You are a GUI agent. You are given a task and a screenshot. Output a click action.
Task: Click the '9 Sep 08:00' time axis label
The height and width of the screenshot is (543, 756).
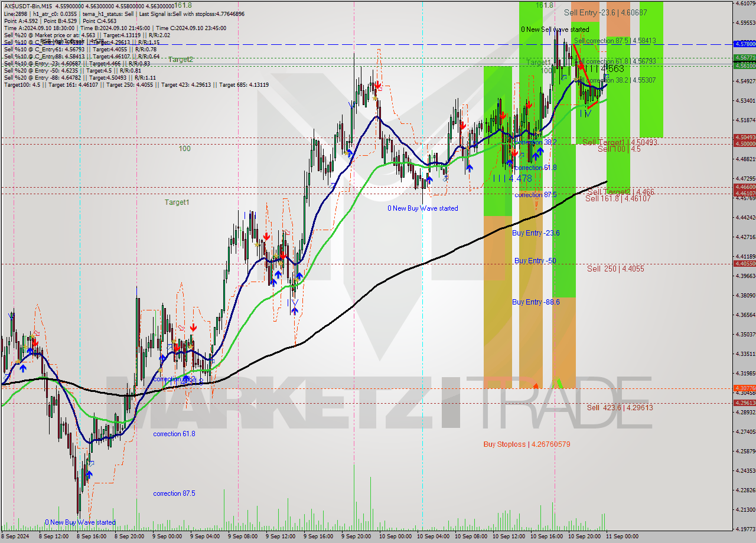tap(242, 537)
